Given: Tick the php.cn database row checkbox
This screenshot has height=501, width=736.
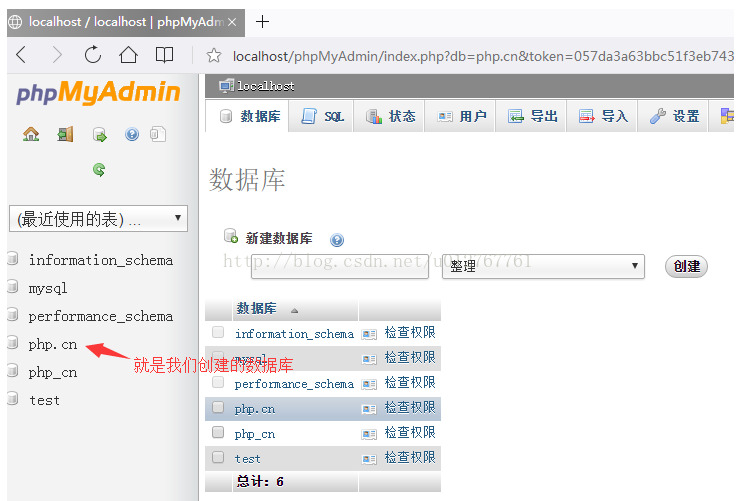Looking at the screenshot, I should point(218,408).
